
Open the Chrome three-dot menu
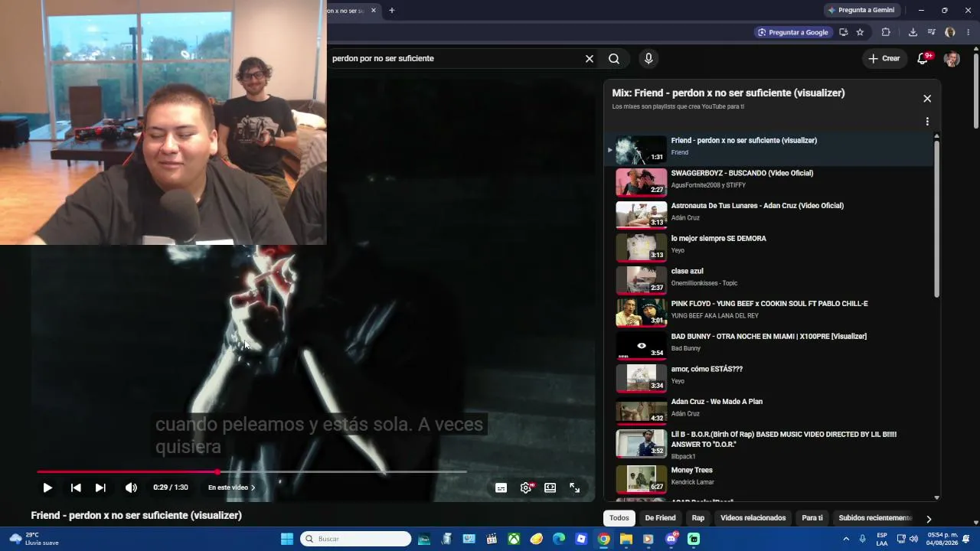(969, 32)
